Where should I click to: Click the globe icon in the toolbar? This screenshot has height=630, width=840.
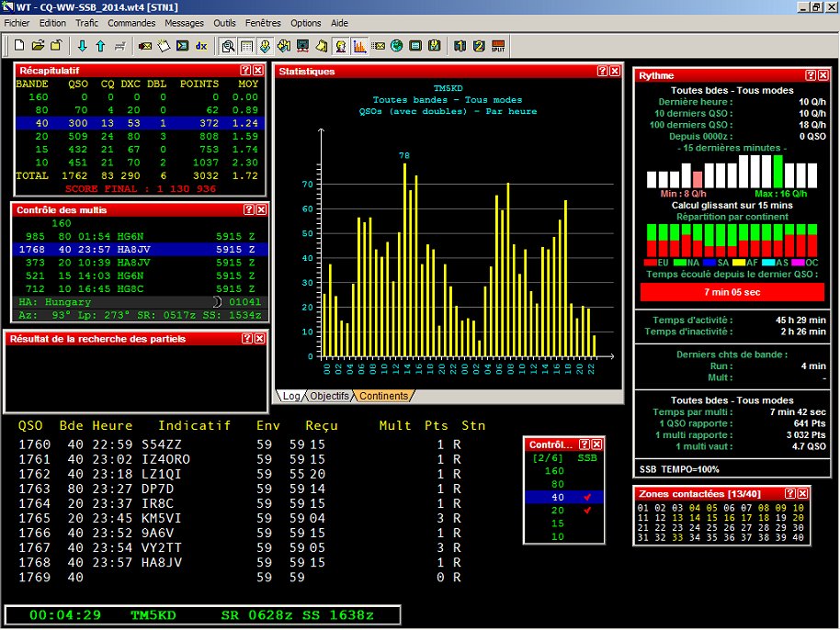pyautogui.click(x=397, y=45)
